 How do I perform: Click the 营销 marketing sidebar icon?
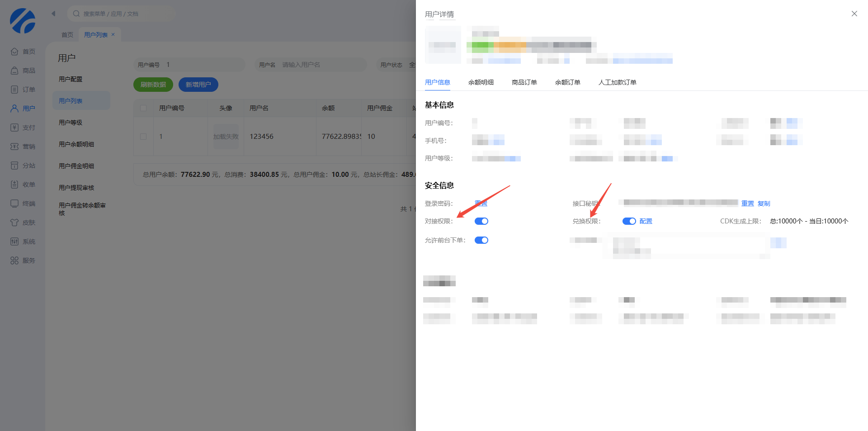coord(14,147)
